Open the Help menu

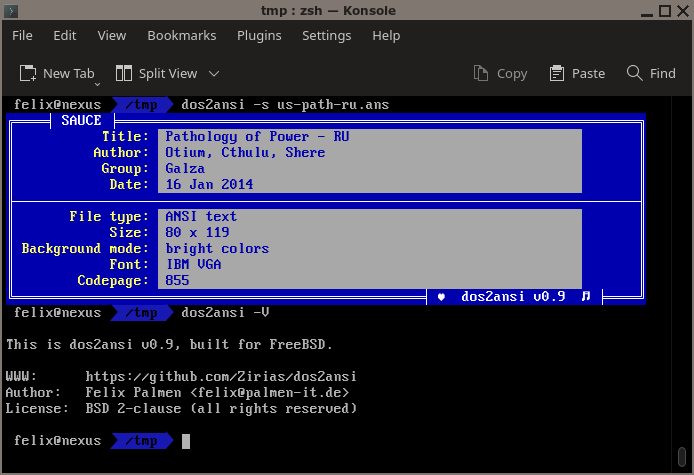pos(386,36)
